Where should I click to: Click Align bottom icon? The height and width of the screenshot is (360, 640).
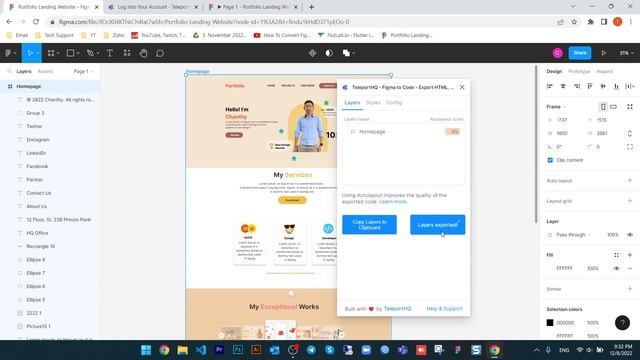tap(616, 86)
